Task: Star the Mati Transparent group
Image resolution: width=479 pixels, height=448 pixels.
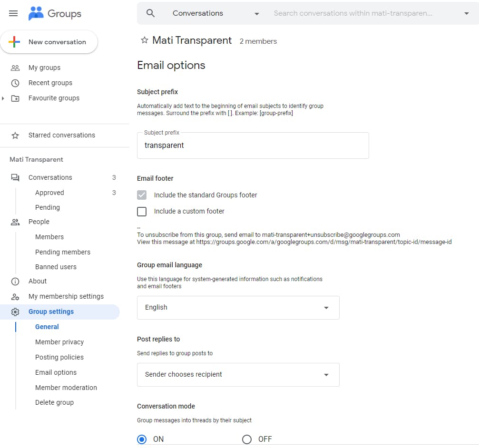Action: [x=145, y=40]
